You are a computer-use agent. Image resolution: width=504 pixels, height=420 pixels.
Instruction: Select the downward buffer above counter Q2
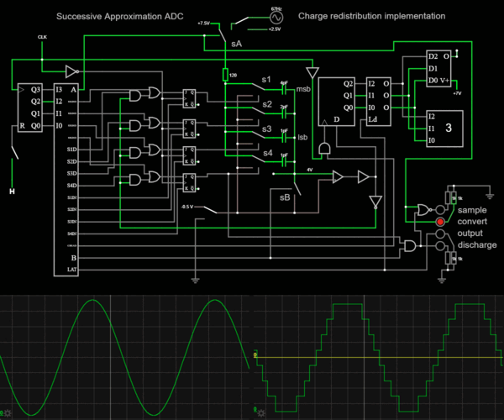[312, 72]
